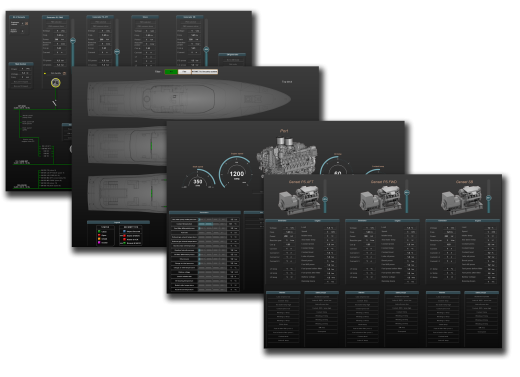The width and height of the screenshot is (520, 377).
Task: Click the orange status square in the legend
Action: click(x=99, y=239)
